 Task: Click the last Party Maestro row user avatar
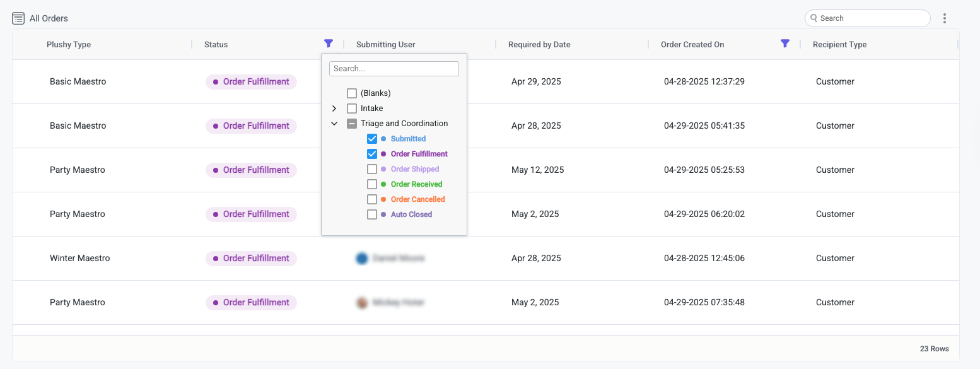click(362, 303)
